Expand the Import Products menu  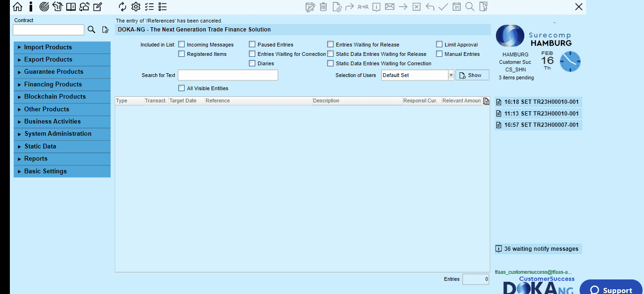[62, 47]
